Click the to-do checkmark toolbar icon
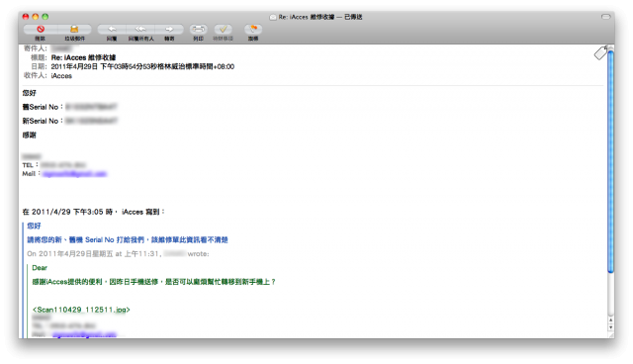 point(223,29)
